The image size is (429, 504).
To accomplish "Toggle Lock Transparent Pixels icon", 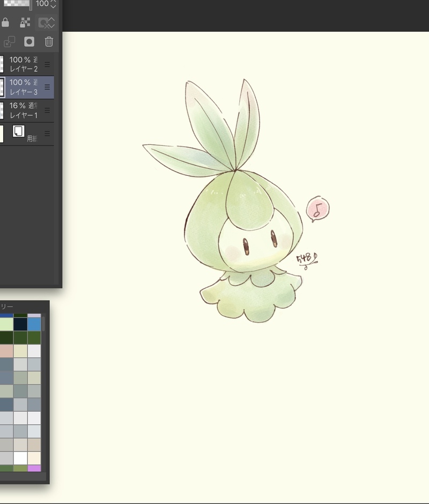I will [x=25, y=23].
